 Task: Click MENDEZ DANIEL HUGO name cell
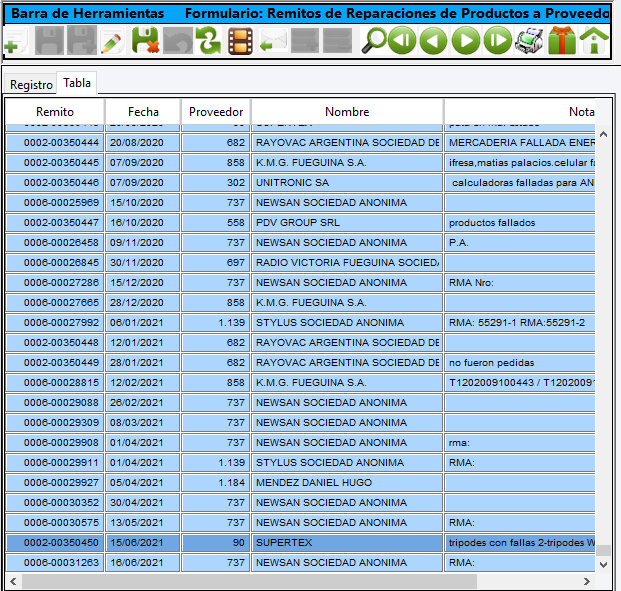click(x=347, y=482)
